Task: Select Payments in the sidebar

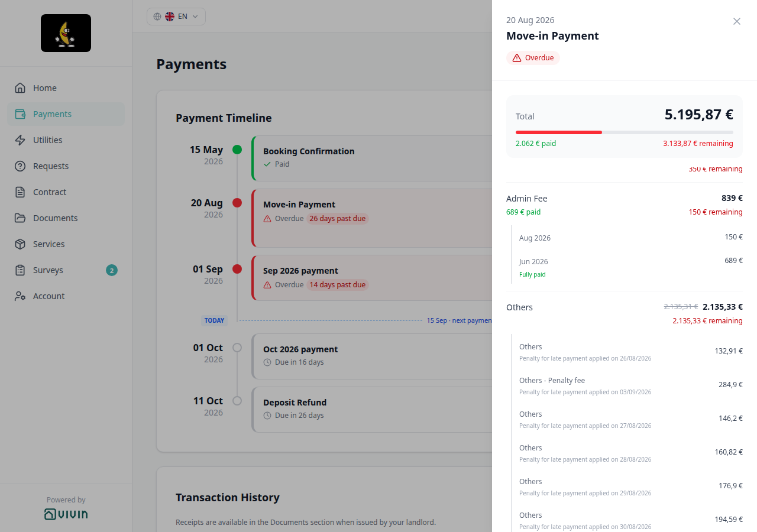Action: tap(66, 114)
